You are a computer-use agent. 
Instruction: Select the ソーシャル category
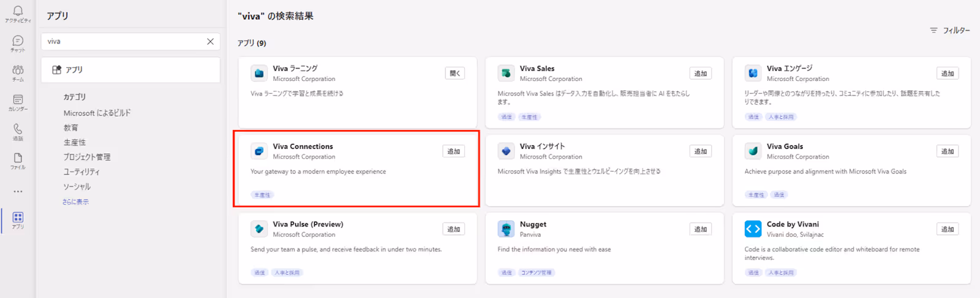[x=77, y=186]
